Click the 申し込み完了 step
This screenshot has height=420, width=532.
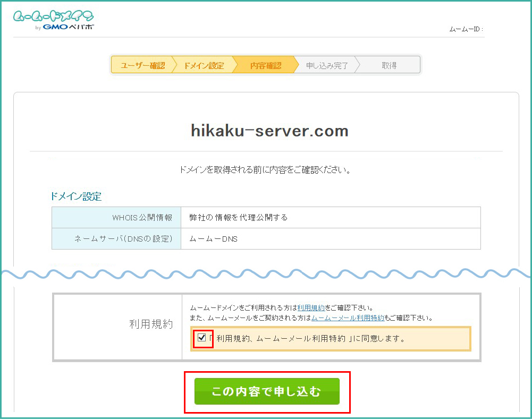[327, 66]
